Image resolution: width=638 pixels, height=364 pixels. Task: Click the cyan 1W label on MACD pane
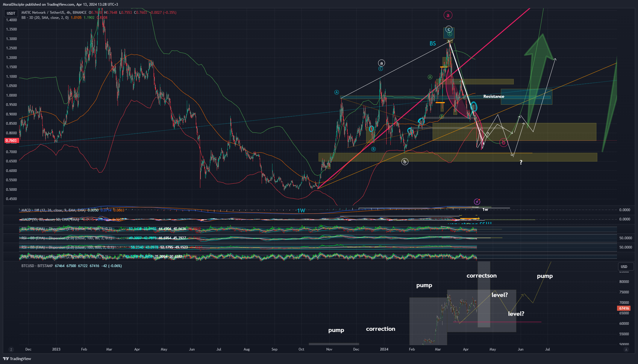pos(301,211)
